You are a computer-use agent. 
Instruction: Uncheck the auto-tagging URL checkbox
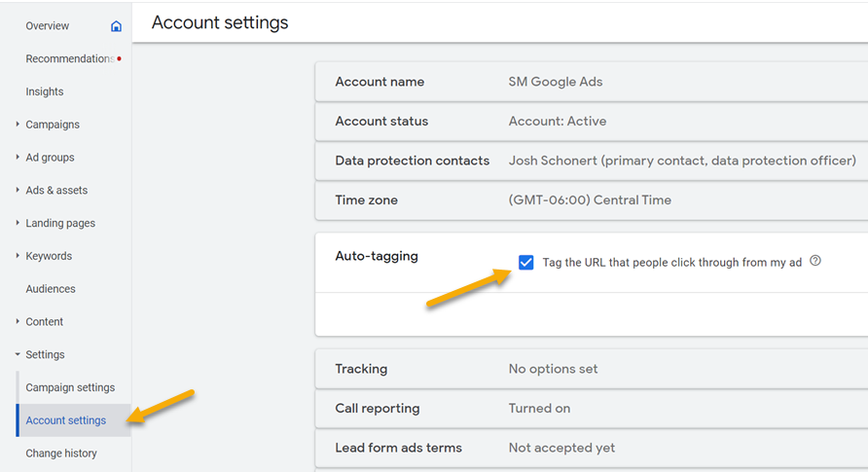coord(526,263)
